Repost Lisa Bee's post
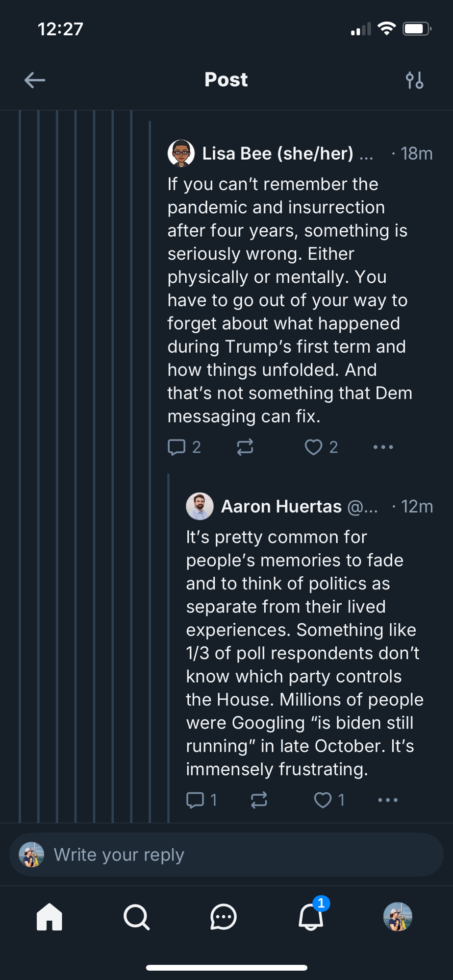The width and height of the screenshot is (453, 980). [x=245, y=447]
